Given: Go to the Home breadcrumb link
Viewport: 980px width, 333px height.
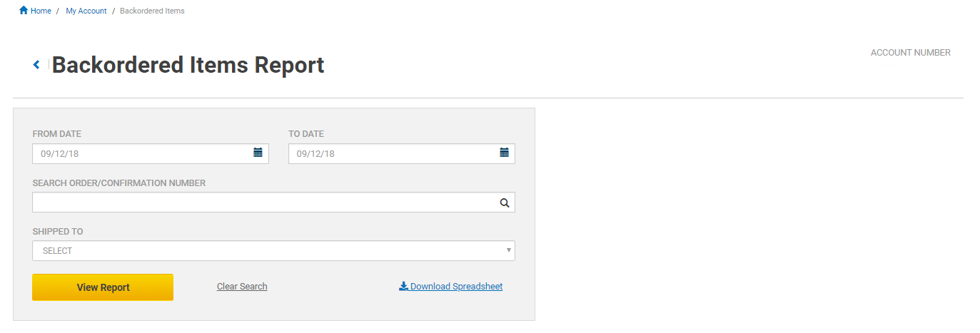Looking at the screenshot, I should click(x=41, y=11).
